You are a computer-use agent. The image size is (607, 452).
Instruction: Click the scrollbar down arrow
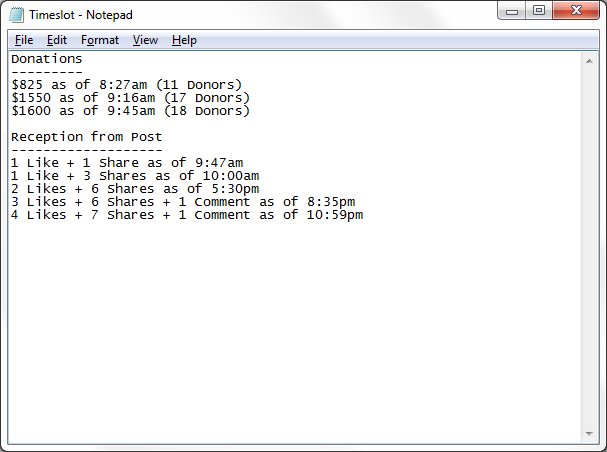pos(589,434)
